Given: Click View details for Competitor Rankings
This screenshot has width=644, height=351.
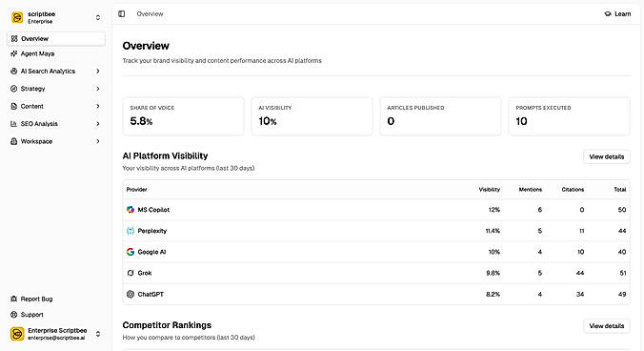Looking at the screenshot, I should [x=607, y=326].
